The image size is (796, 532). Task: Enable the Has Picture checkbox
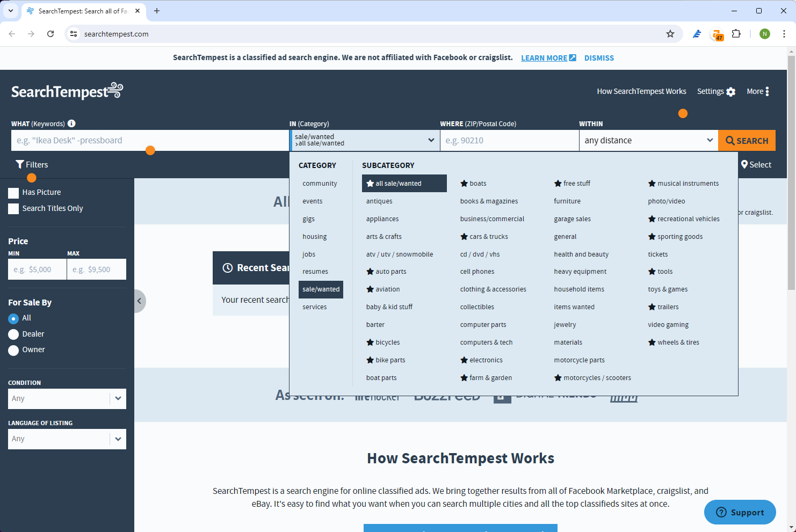point(13,192)
